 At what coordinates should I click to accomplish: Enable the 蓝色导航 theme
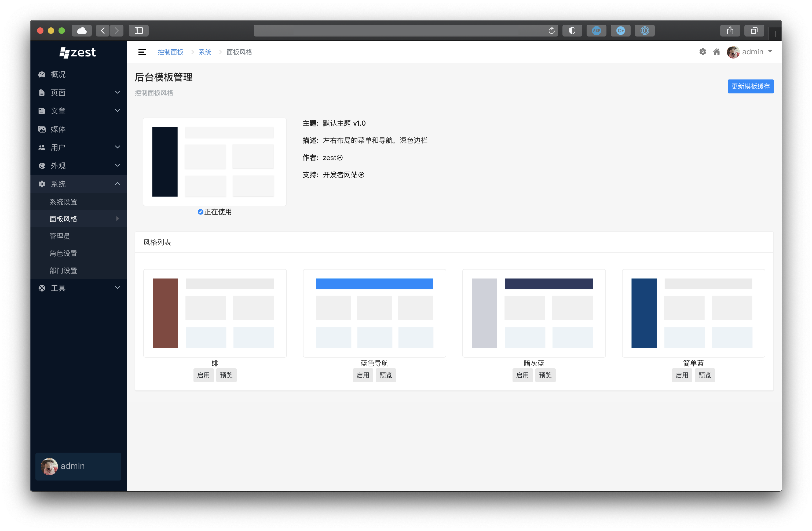[363, 375]
